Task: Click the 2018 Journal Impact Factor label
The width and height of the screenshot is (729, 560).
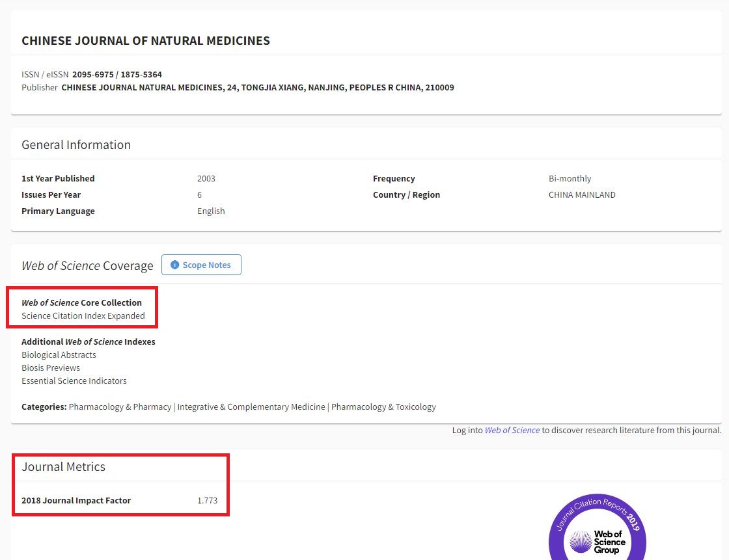Action: tap(76, 500)
